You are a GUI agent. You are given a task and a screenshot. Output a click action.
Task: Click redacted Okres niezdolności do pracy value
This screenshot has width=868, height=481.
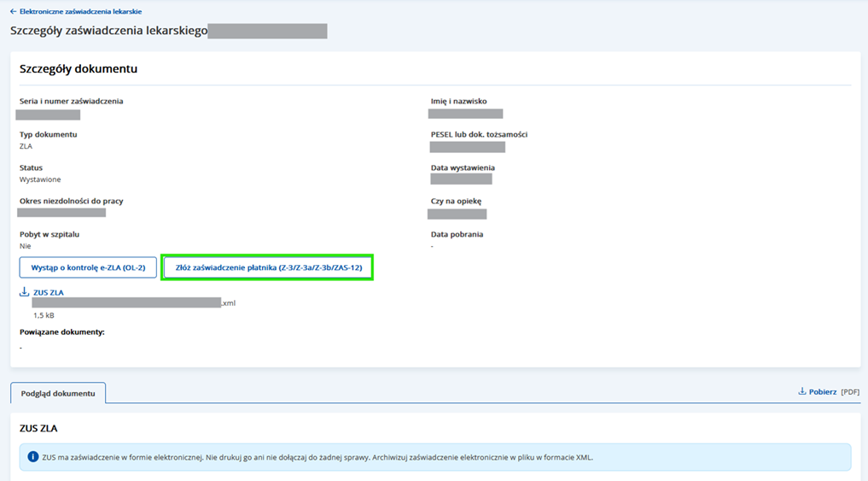61,213
